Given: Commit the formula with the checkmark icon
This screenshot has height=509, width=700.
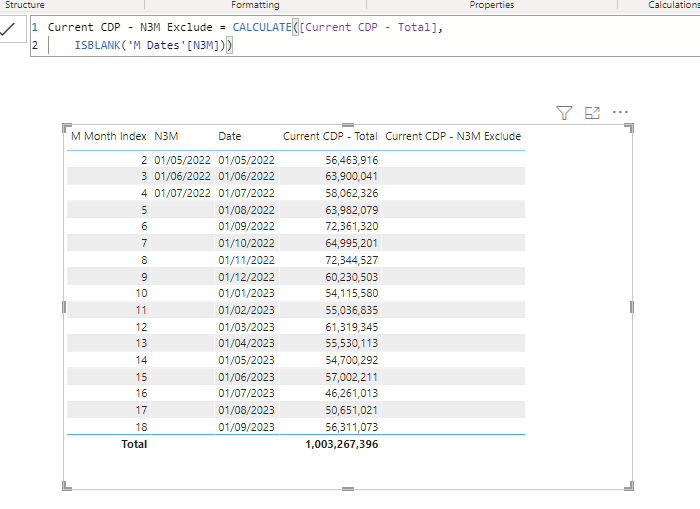Looking at the screenshot, I should (x=8, y=29).
